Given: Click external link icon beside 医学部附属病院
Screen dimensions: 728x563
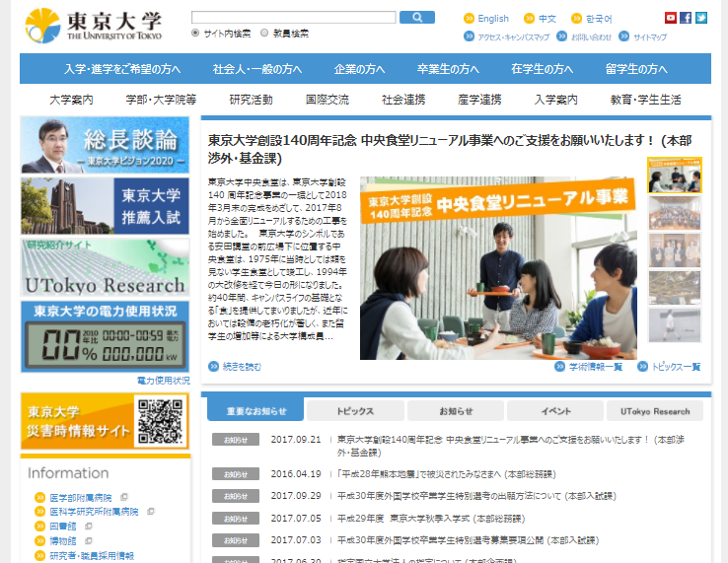Looking at the screenshot, I should point(124,497).
